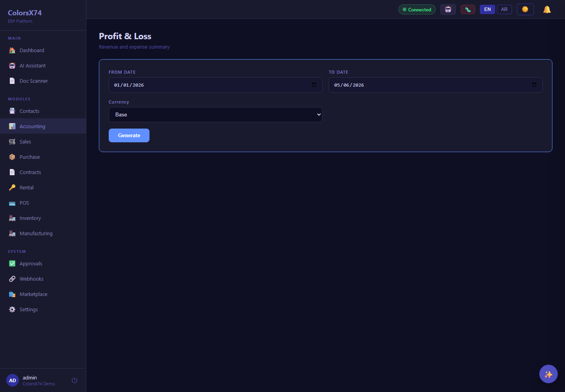Screen dimensions: 565x392
Task: Open the To Date calendar picker icon
Action: [x=534, y=85]
